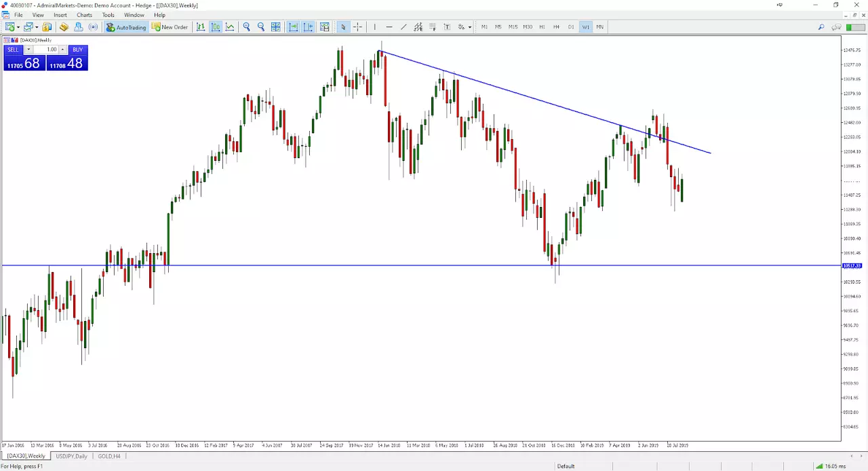Switch chart to bar chart view

[x=201, y=27]
